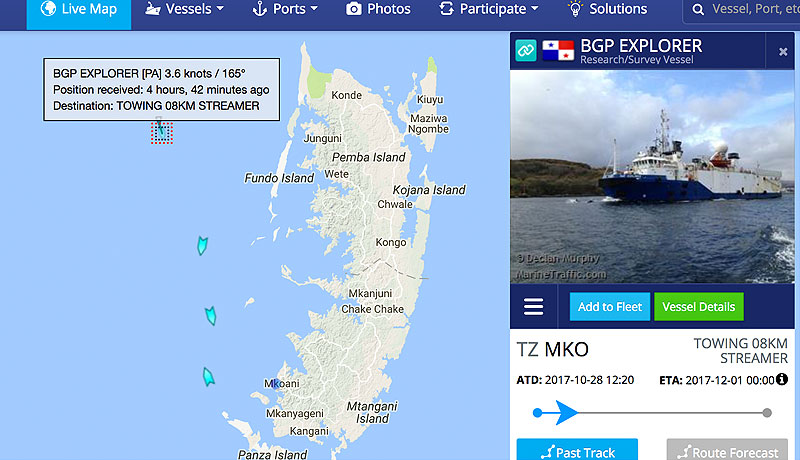Switch to the Live Map tab

[x=79, y=10]
